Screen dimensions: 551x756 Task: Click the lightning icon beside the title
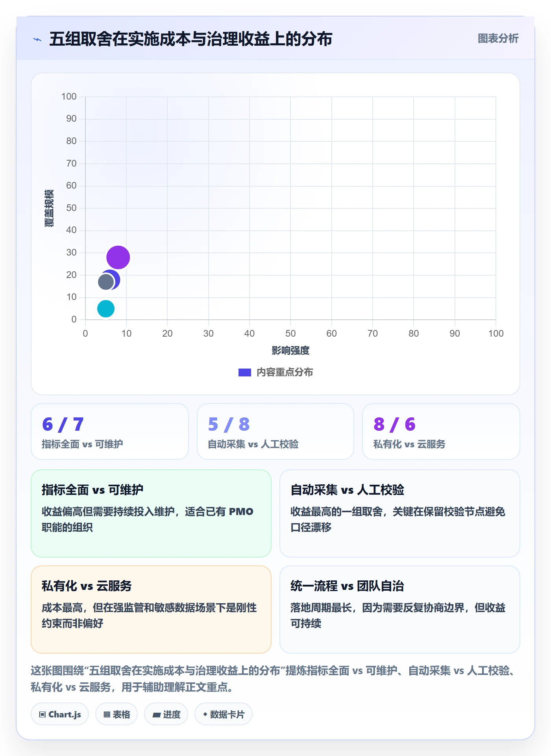pyautogui.click(x=37, y=39)
